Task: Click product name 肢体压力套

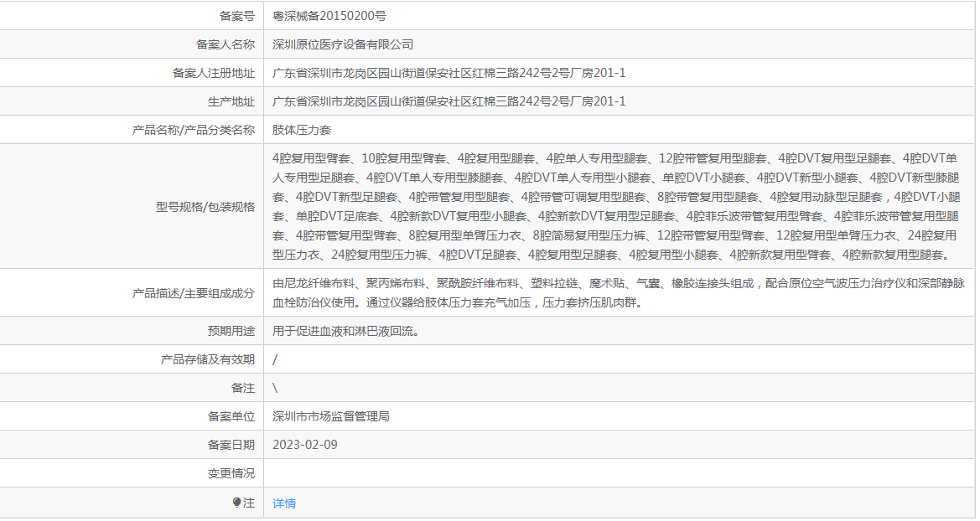Action: (x=302, y=130)
